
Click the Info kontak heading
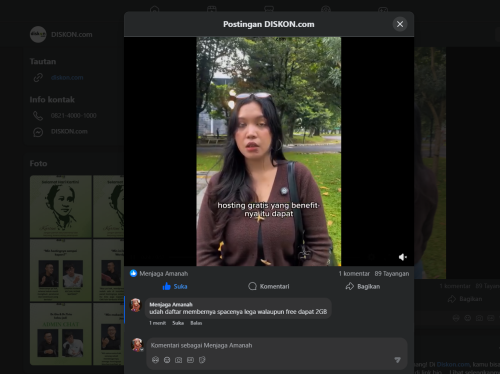[52, 100]
